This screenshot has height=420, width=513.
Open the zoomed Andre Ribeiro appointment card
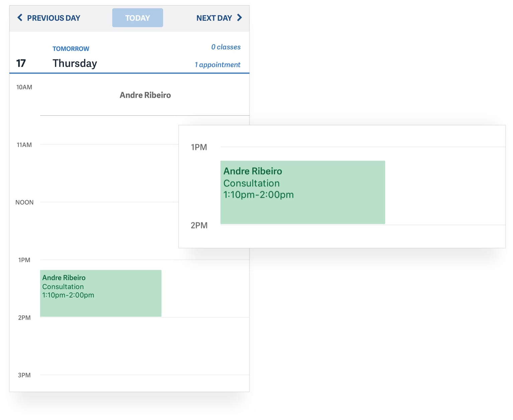pyautogui.click(x=302, y=191)
